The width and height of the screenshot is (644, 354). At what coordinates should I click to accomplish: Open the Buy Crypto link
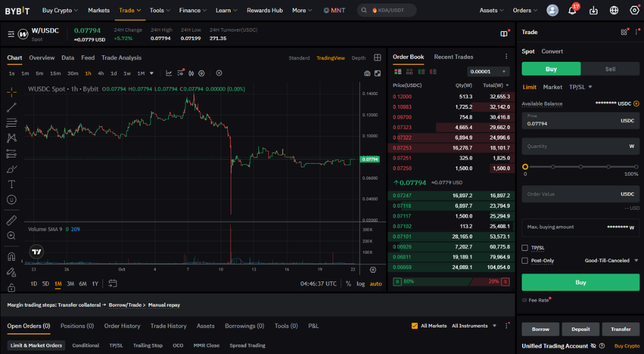click(627, 346)
